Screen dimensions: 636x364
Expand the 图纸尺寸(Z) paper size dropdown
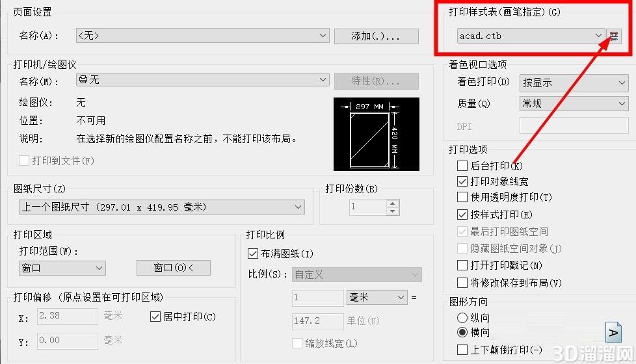(x=162, y=207)
